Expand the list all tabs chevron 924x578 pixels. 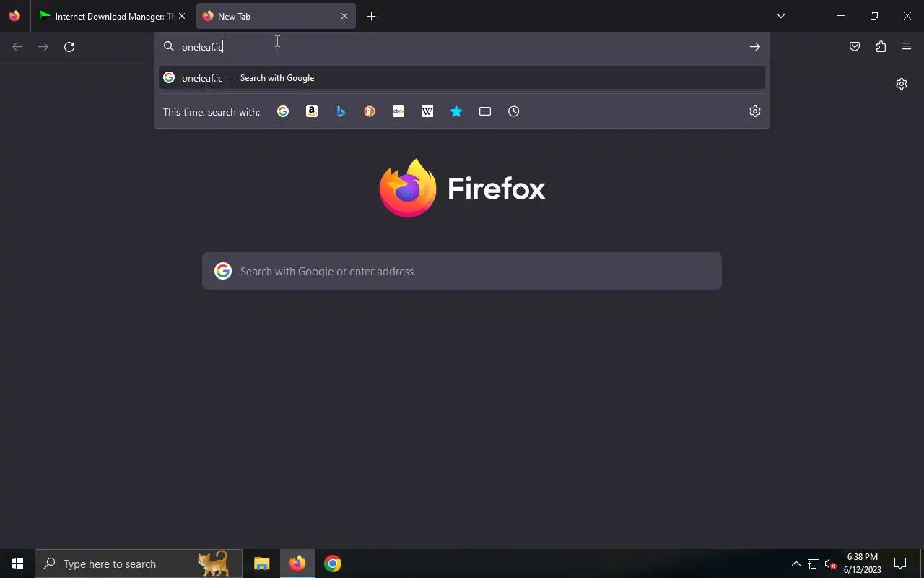click(x=780, y=16)
